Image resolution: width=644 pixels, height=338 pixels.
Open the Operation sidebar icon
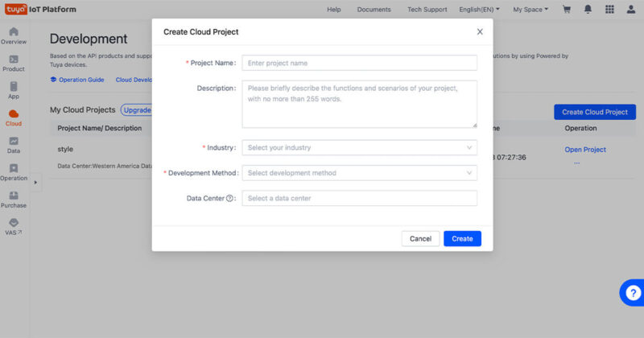(14, 168)
